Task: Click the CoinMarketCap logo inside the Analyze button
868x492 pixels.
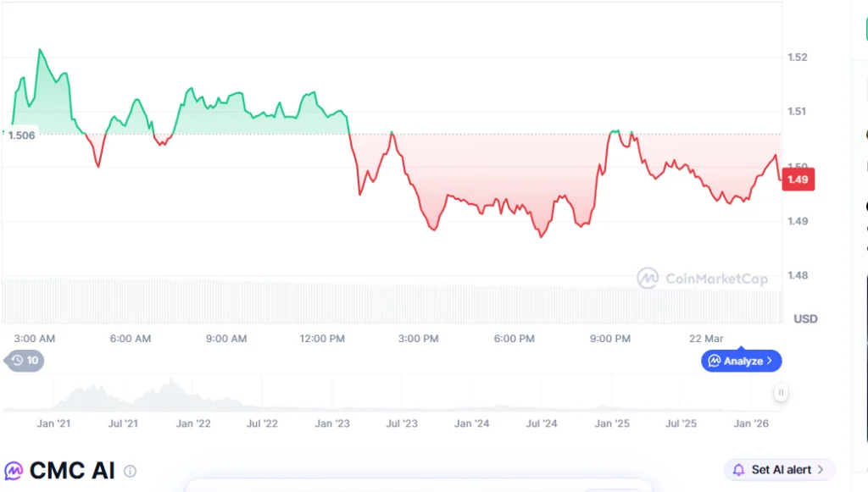Action: coord(715,361)
